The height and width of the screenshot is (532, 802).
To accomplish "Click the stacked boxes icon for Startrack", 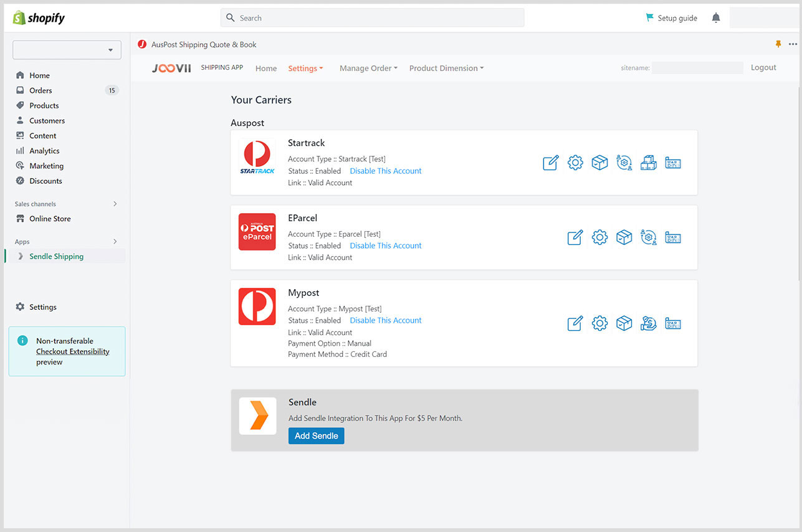I will pos(649,163).
